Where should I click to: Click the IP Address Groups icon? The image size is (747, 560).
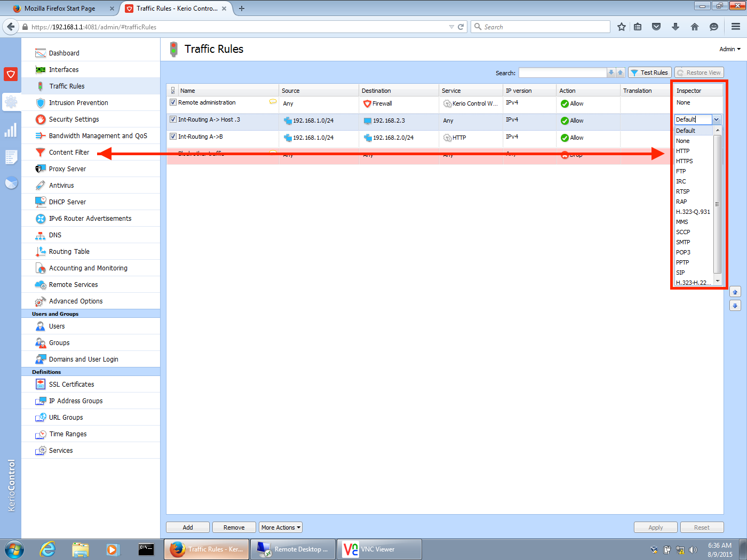click(41, 401)
